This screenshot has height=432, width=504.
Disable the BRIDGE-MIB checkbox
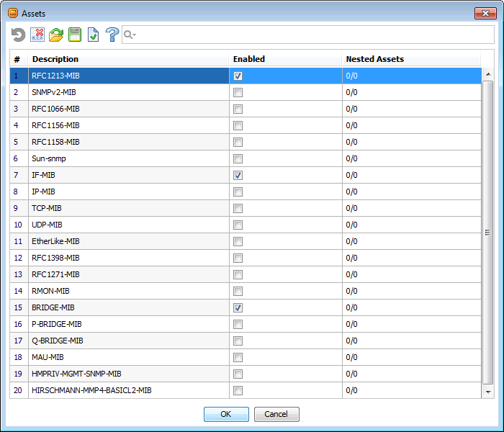[x=238, y=307]
